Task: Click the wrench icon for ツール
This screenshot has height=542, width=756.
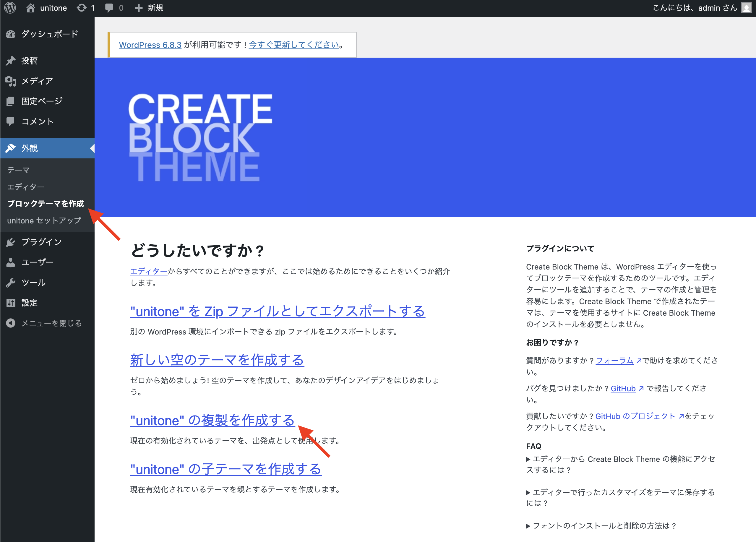Action: (x=11, y=283)
